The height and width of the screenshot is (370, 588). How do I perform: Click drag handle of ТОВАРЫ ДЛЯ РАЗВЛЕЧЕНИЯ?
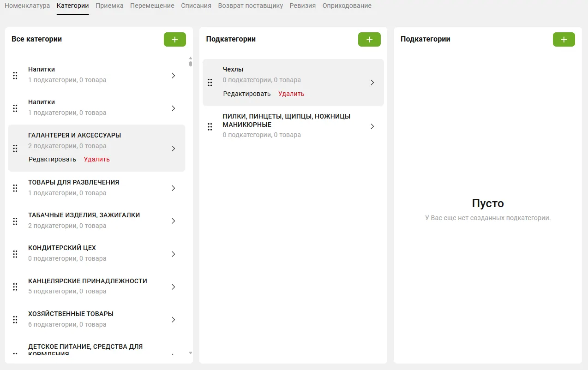(x=15, y=188)
